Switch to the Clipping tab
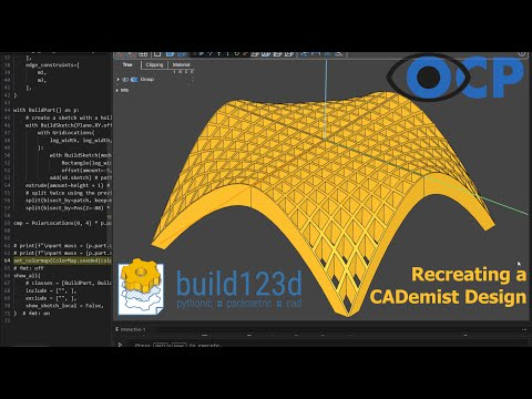 click(x=154, y=65)
